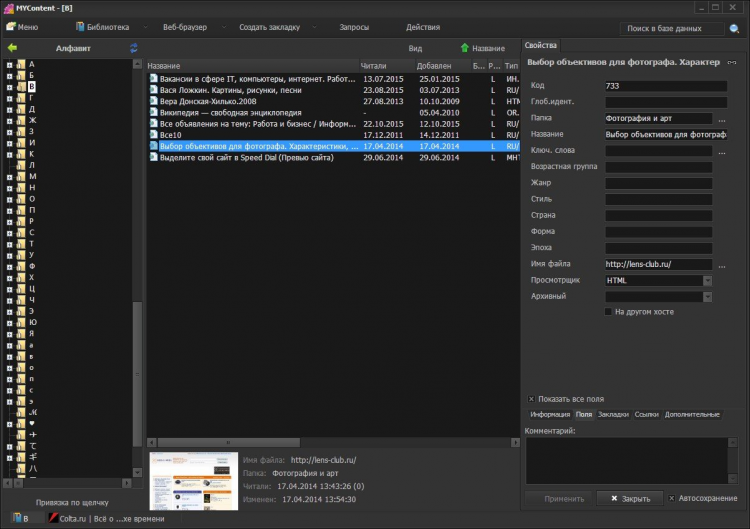This screenshot has height=529, width=750.
Task: Open the browse button next to Папка
Action: (x=721, y=118)
